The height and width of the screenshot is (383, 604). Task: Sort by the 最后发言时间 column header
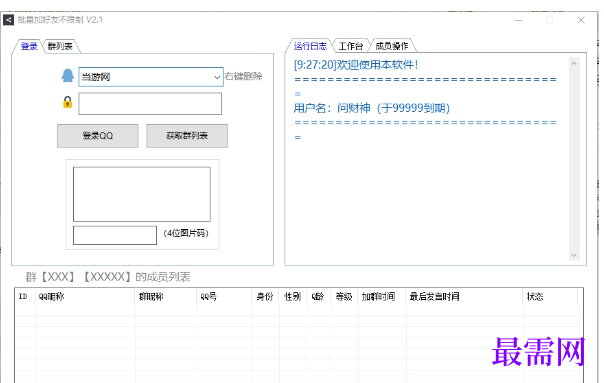464,297
